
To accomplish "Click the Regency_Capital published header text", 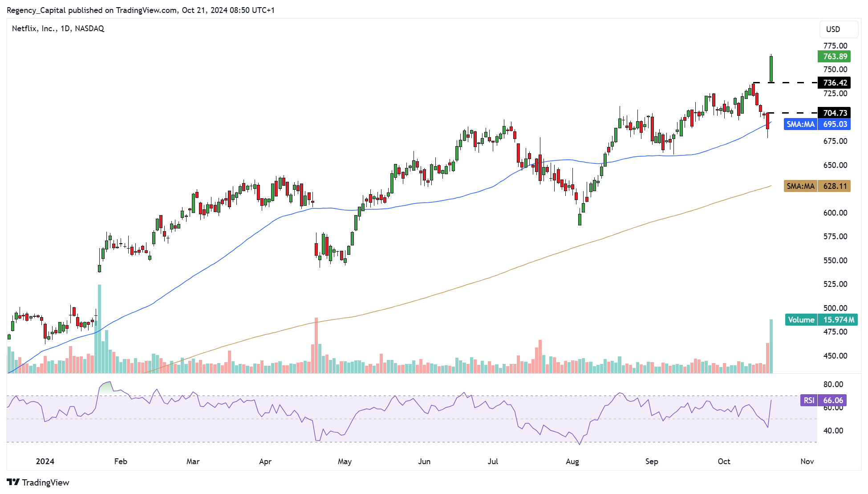I will coord(140,10).
